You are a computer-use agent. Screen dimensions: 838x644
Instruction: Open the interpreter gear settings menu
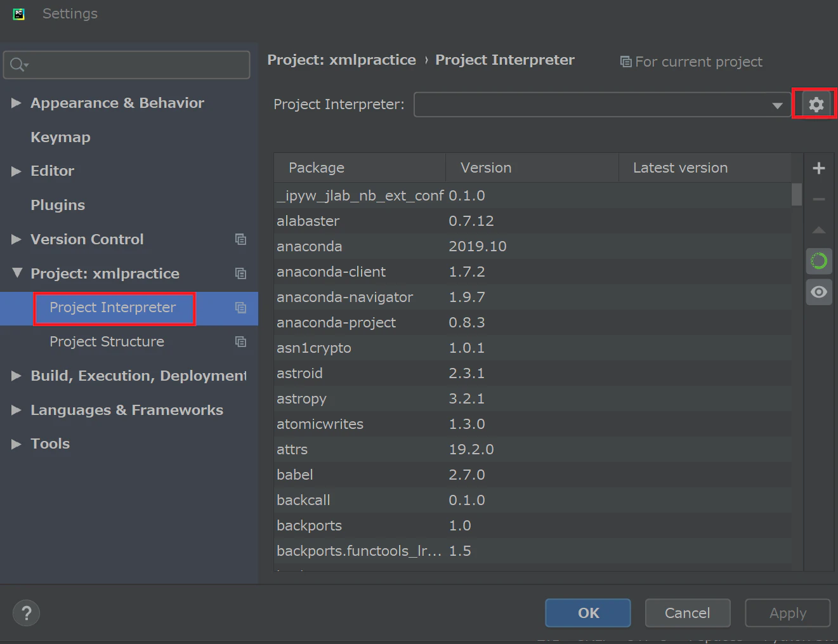[x=816, y=104]
